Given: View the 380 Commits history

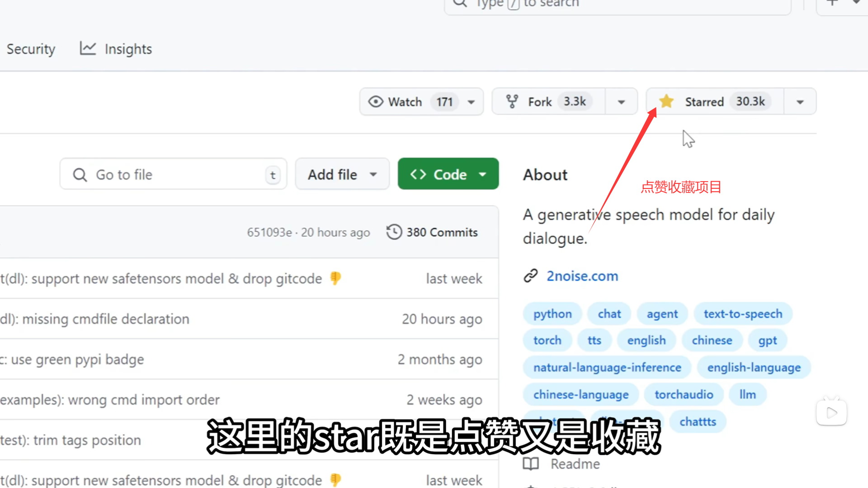Looking at the screenshot, I should [442, 232].
